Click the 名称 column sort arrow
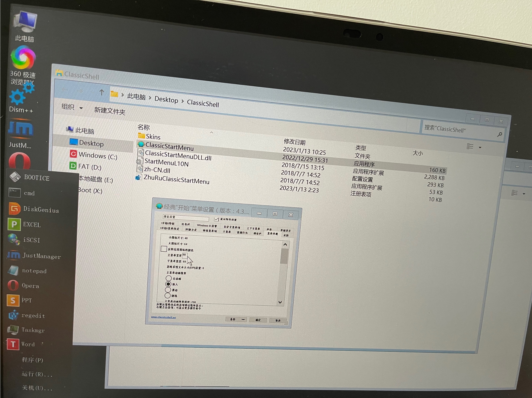This screenshot has height=398, width=532. (211, 132)
